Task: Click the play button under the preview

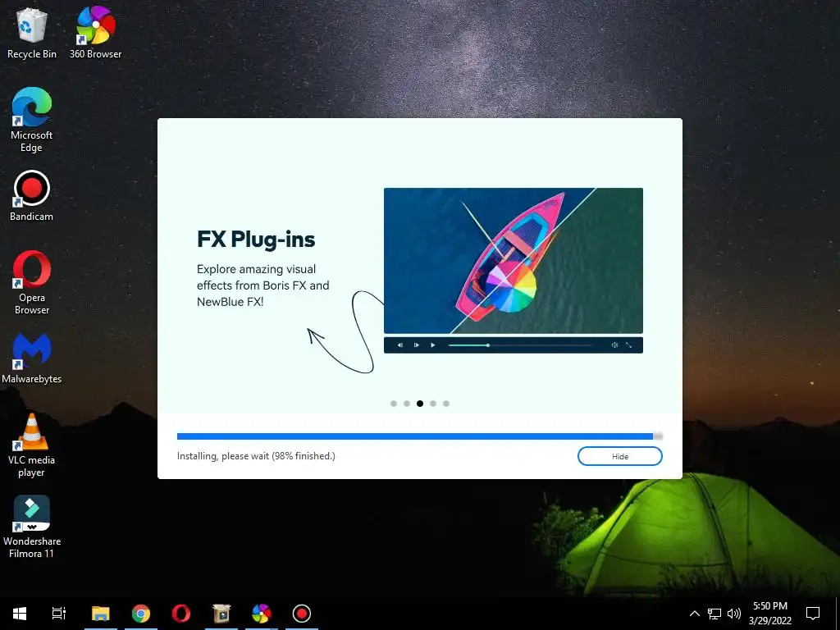Action: (433, 345)
